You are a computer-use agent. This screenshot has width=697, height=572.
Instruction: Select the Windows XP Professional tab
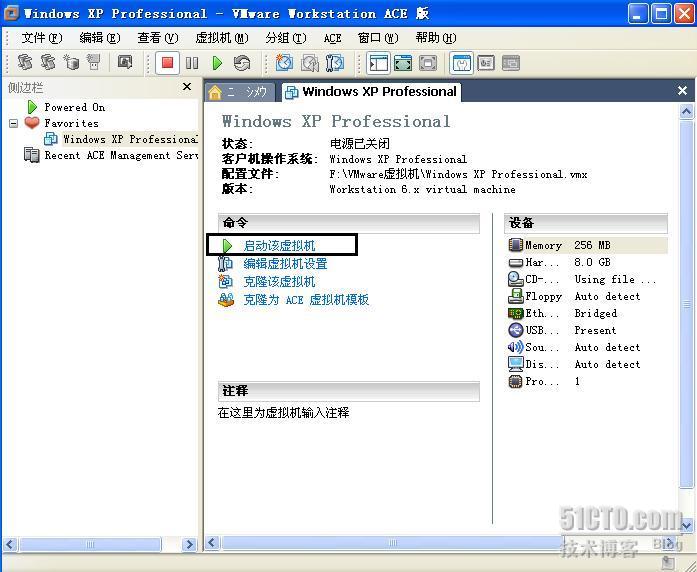pos(372,92)
